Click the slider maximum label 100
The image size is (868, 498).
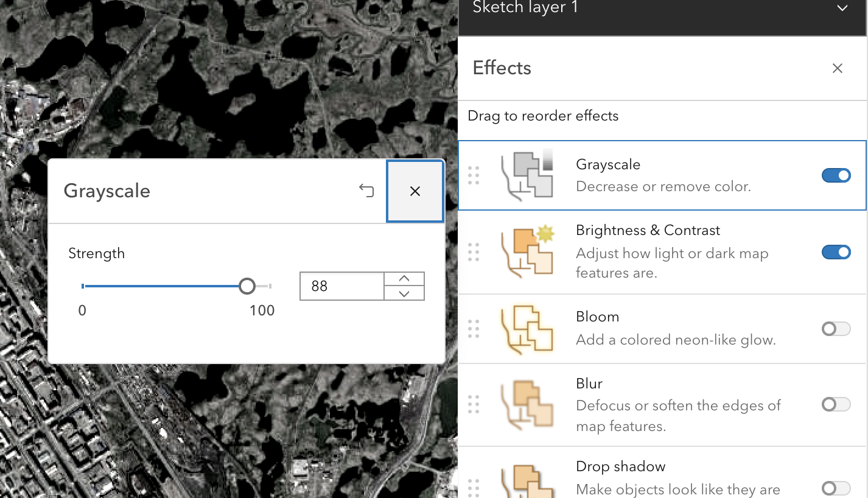pyautogui.click(x=262, y=310)
